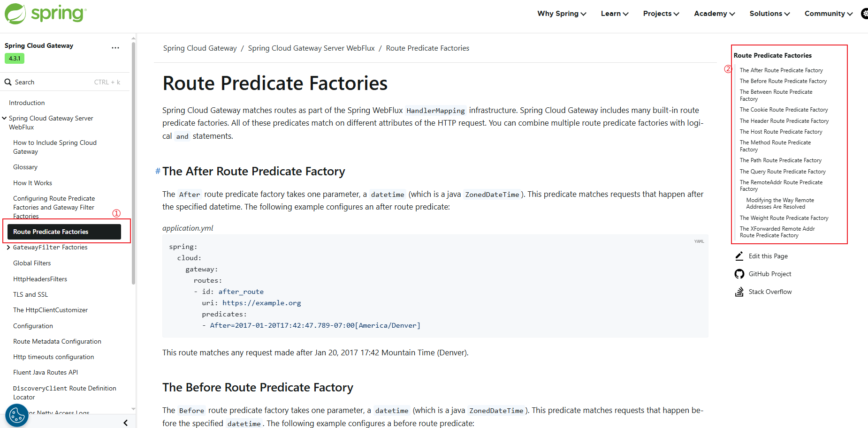868x428 pixels.
Task: Open DiscoveryClient Route Definition Locator page
Action: click(65, 393)
